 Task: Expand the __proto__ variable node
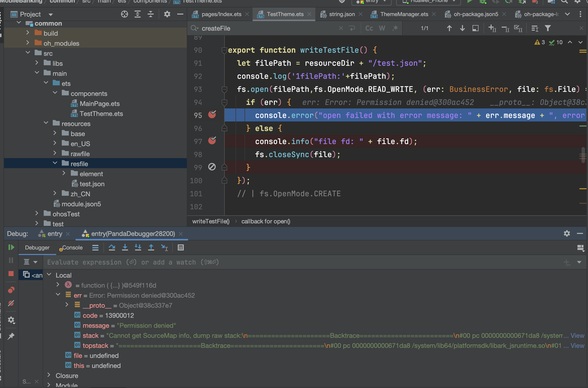tap(67, 305)
